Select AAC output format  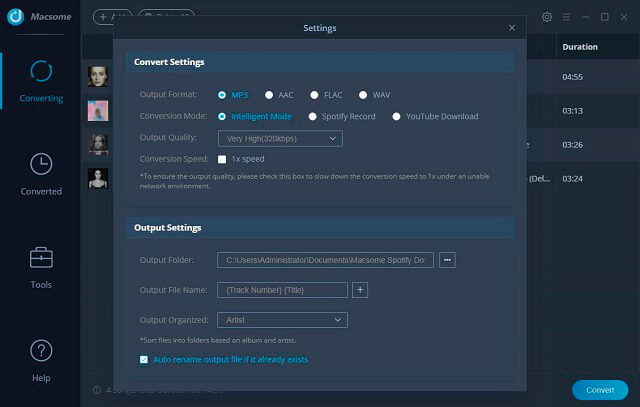coord(269,95)
